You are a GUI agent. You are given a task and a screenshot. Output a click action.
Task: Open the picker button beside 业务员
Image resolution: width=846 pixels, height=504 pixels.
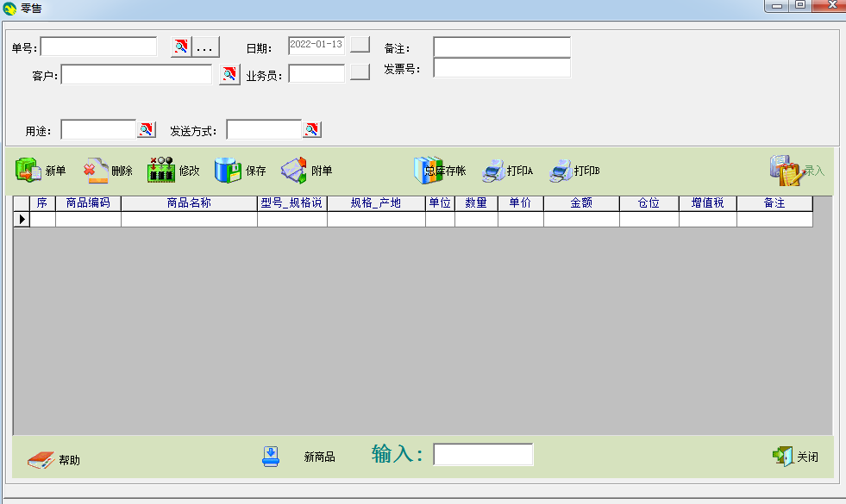(x=360, y=72)
